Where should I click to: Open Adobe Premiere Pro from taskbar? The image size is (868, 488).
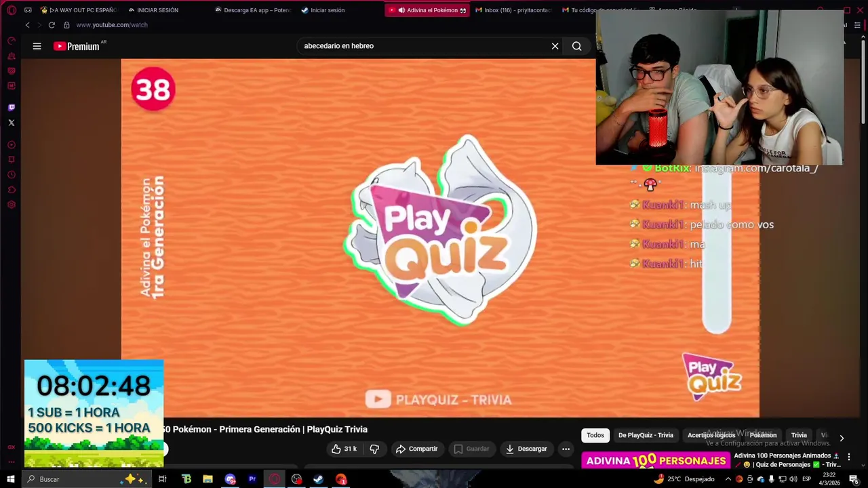pyautogui.click(x=252, y=479)
